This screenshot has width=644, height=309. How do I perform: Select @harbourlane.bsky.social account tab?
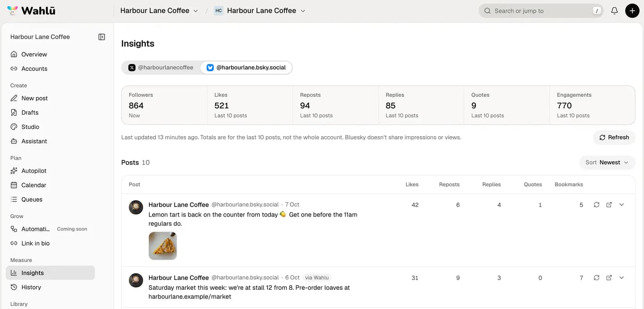246,68
